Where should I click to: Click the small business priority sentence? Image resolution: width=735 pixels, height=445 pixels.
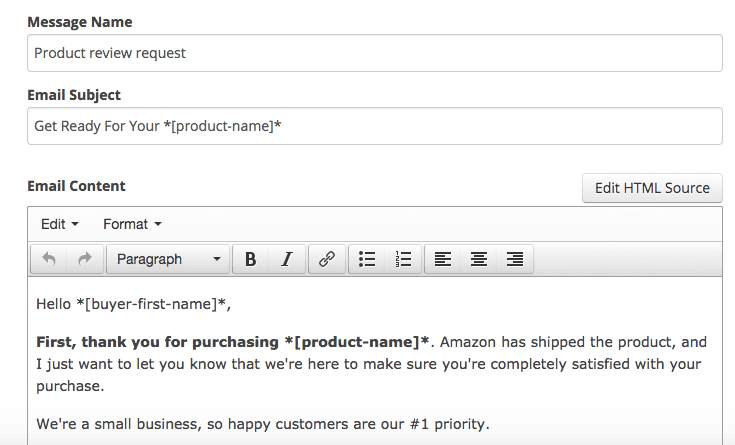point(262,424)
